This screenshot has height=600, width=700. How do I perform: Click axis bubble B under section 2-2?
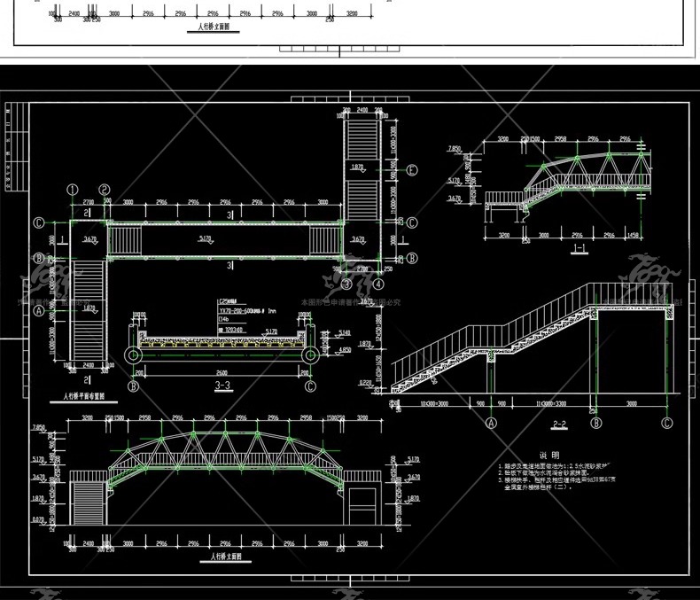pyautogui.click(x=596, y=423)
